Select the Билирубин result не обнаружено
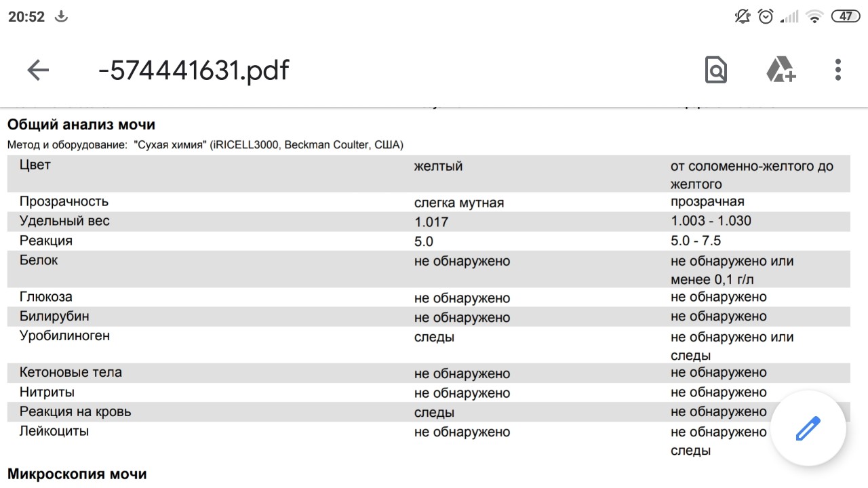 coord(462,318)
